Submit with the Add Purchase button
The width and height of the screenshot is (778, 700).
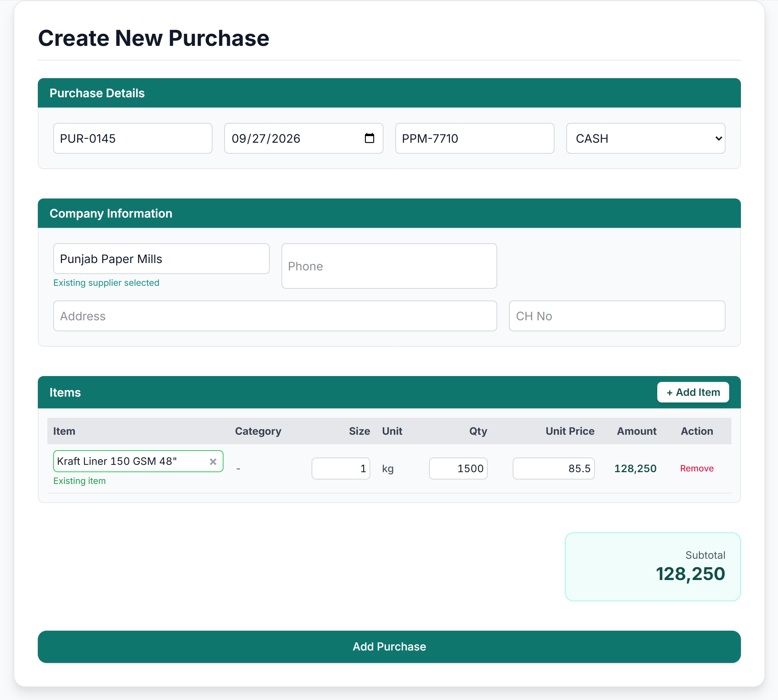389,646
